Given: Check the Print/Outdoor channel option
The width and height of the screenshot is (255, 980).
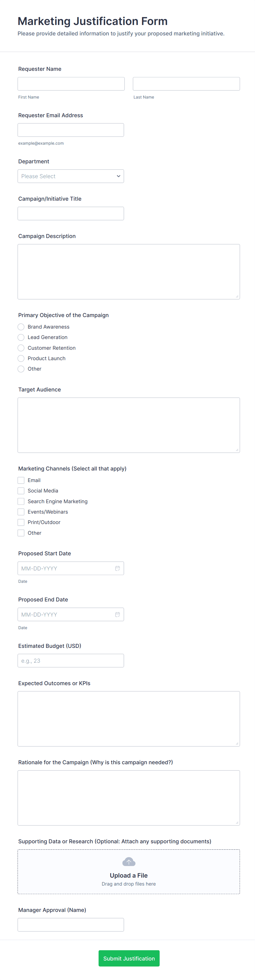Looking at the screenshot, I should (21, 522).
